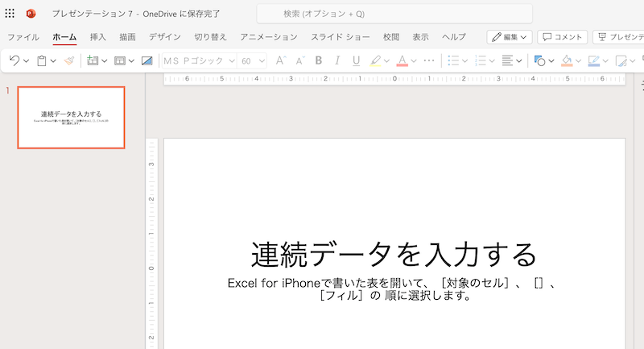
Task: Switch to the 描画 tab
Action: point(127,37)
